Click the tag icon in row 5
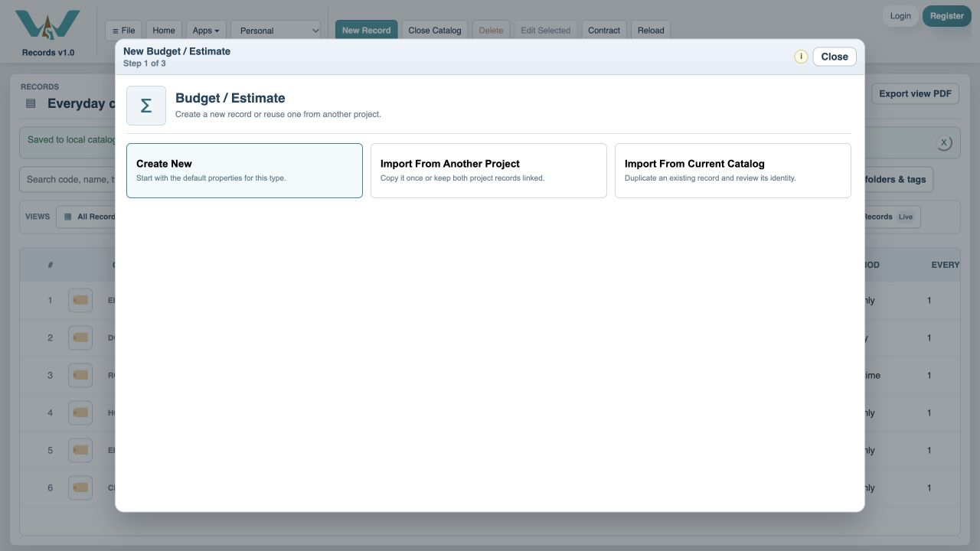Screen dimensions: 980x551 [x=80, y=450]
